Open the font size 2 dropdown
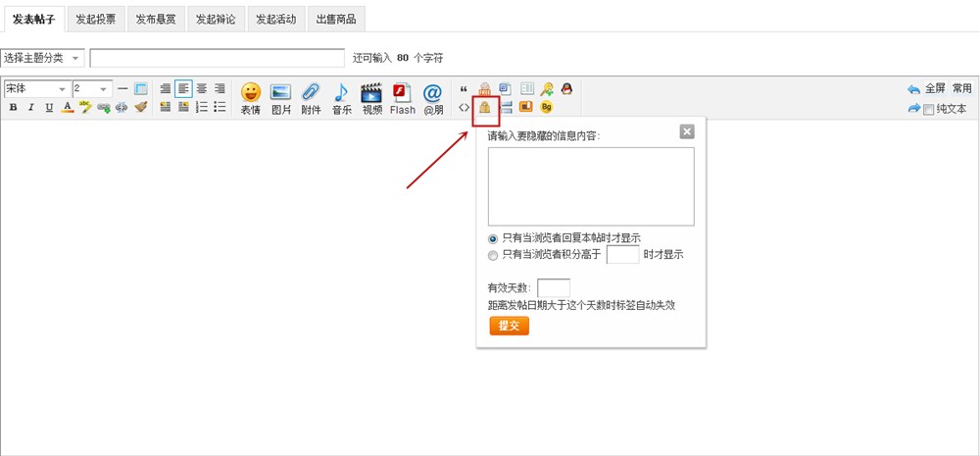This screenshot has width=980, height=456. coord(92,89)
